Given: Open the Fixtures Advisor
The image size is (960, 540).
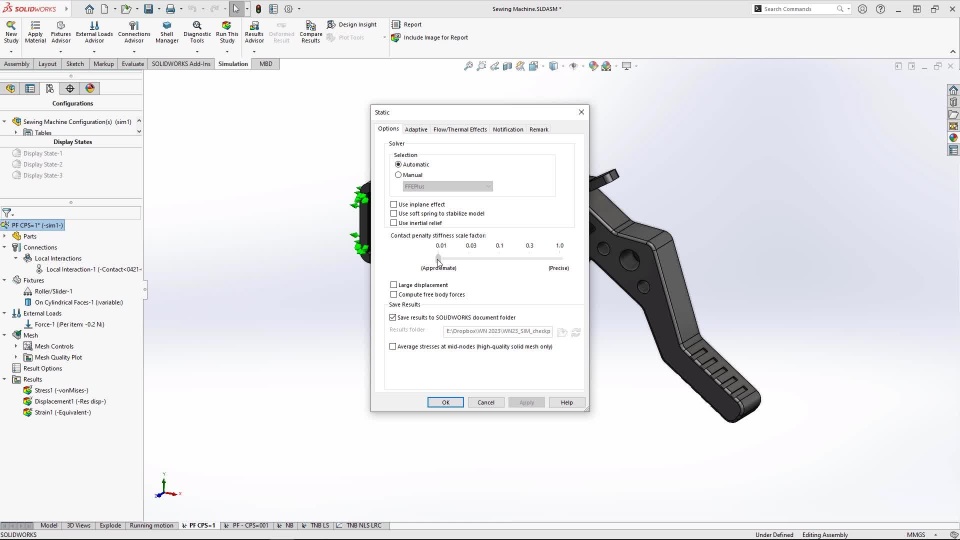Looking at the screenshot, I should 61,32.
